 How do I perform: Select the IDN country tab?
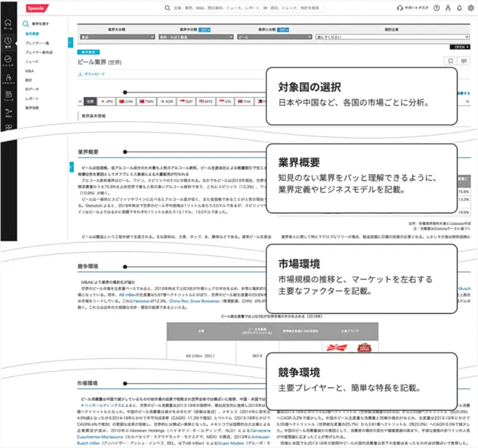[x=225, y=101]
